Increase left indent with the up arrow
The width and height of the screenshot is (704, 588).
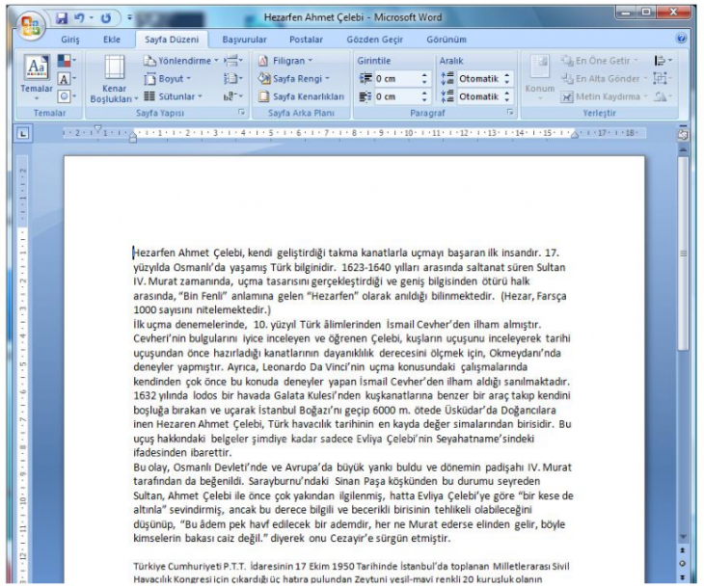tap(424, 75)
